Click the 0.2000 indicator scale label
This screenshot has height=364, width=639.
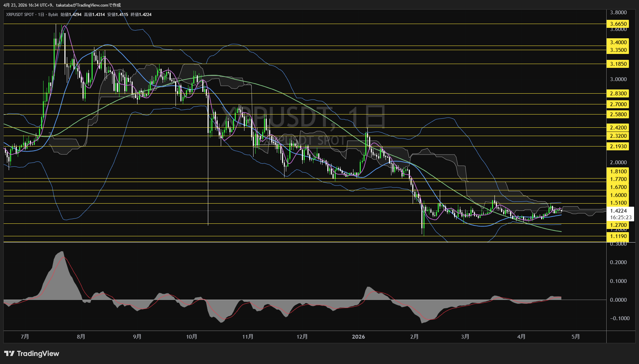tap(618, 262)
